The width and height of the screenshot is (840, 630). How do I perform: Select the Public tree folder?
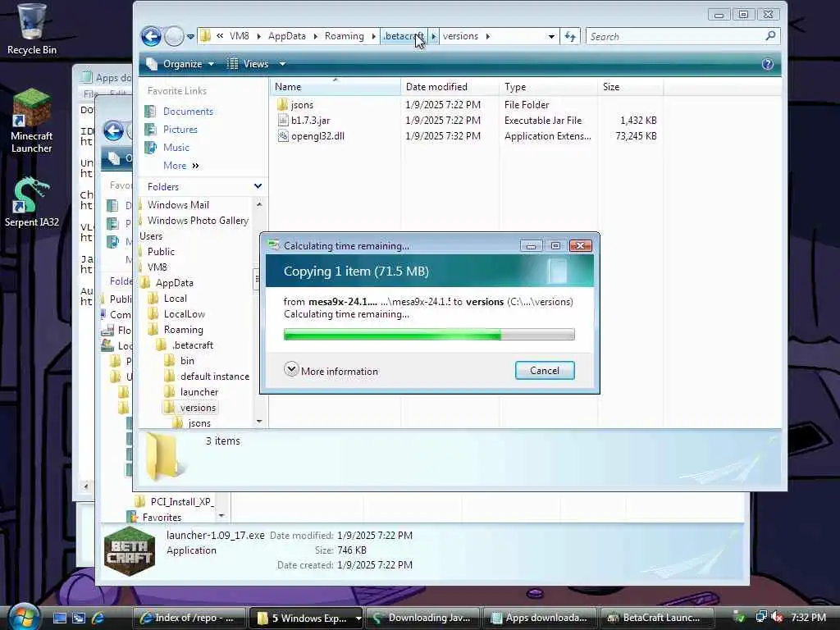[x=161, y=251]
